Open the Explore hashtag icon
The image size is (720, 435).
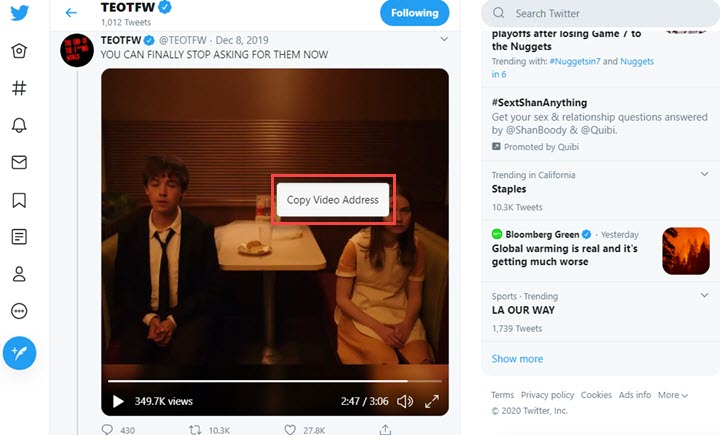(x=19, y=88)
